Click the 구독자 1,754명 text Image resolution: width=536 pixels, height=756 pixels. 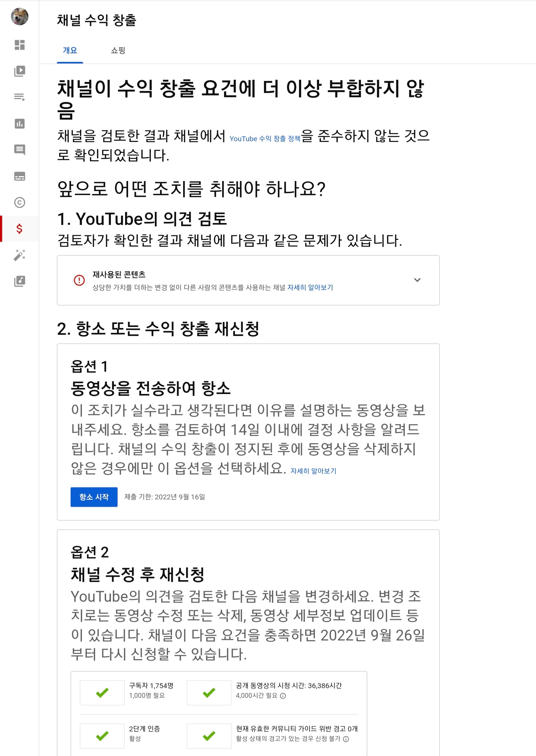click(151, 686)
